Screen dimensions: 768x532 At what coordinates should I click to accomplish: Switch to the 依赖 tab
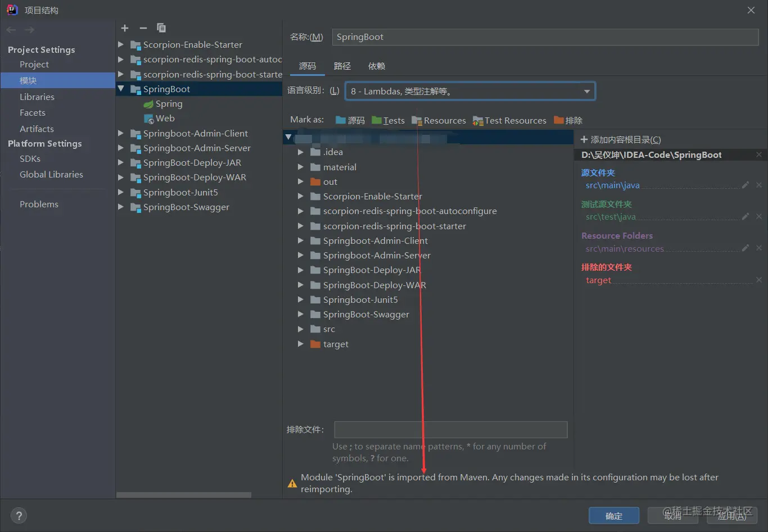pos(376,66)
